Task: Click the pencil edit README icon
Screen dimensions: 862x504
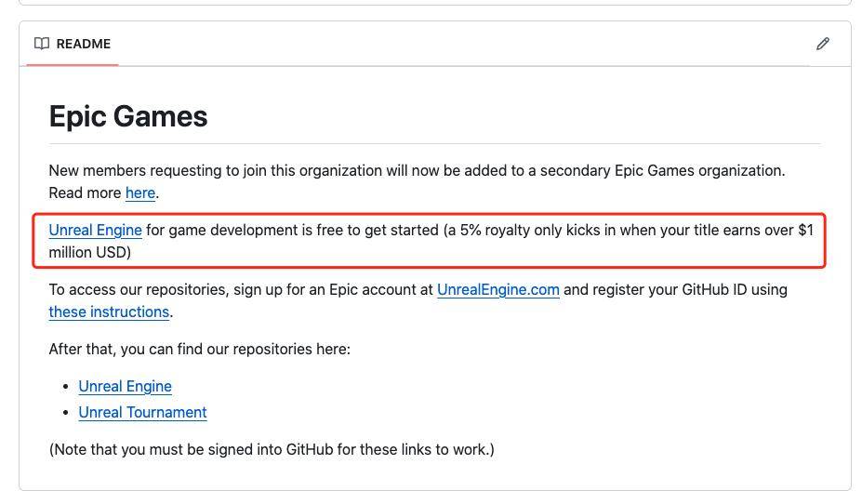Action: [822, 44]
